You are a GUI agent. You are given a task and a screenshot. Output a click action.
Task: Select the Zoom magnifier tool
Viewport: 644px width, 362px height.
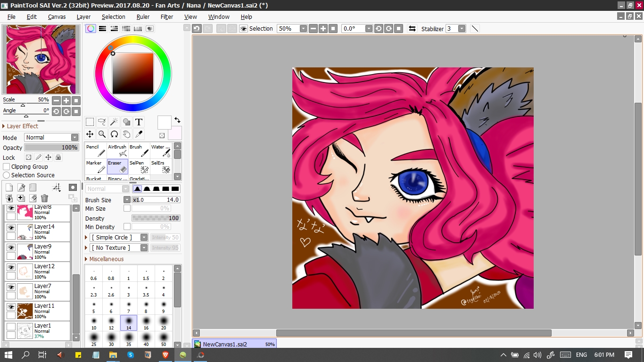click(102, 134)
